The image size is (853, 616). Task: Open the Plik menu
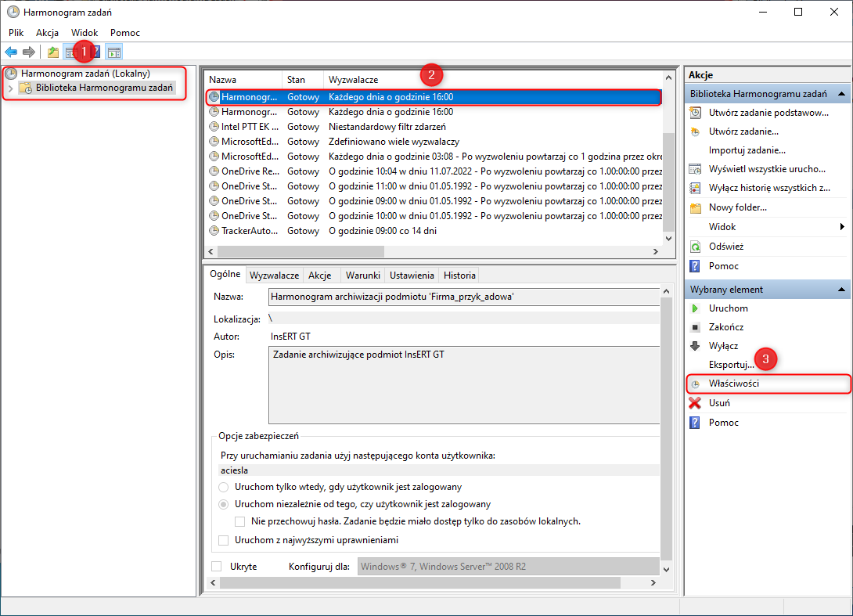pyautogui.click(x=16, y=33)
